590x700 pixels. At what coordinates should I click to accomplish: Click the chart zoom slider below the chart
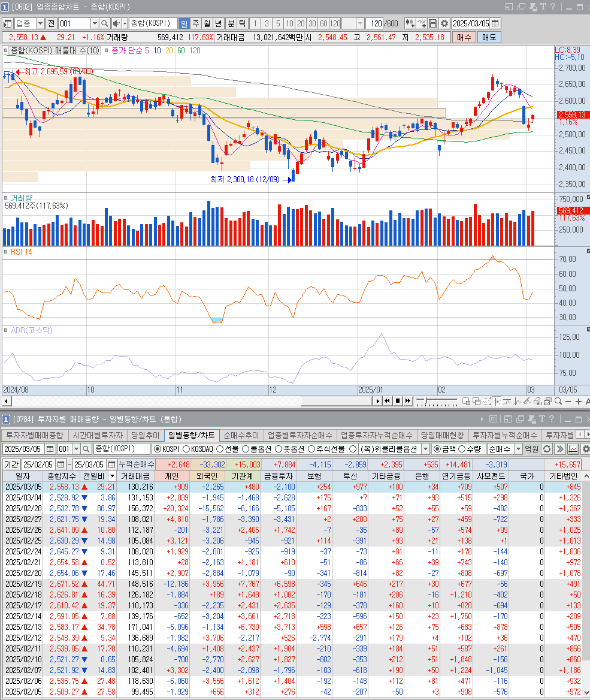(437, 402)
